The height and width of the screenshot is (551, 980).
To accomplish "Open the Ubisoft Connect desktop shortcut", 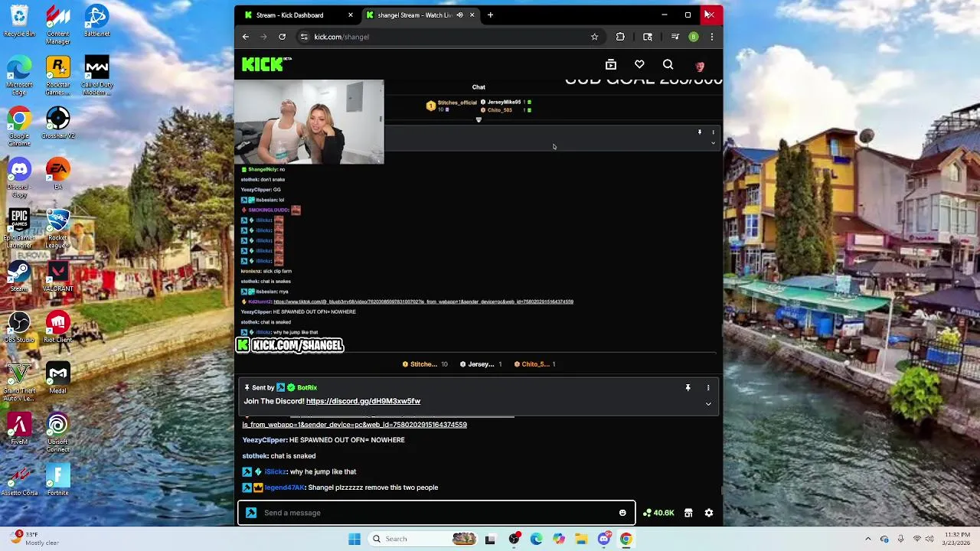I will pos(58,432).
